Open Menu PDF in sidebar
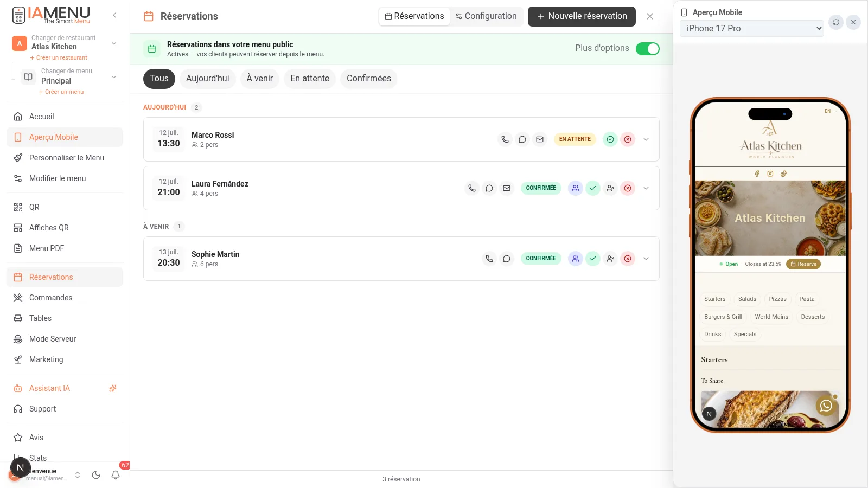The width and height of the screenshot is (868, 488). coord(65,248)
